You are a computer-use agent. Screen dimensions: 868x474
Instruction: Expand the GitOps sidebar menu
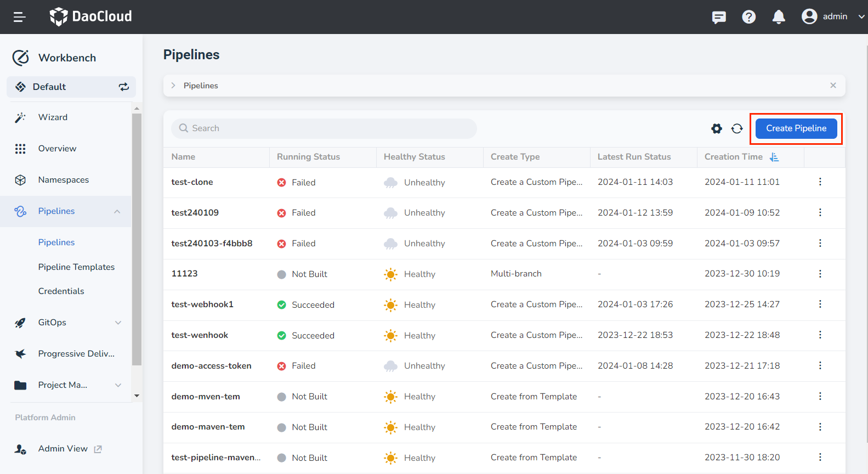point(118,323)
